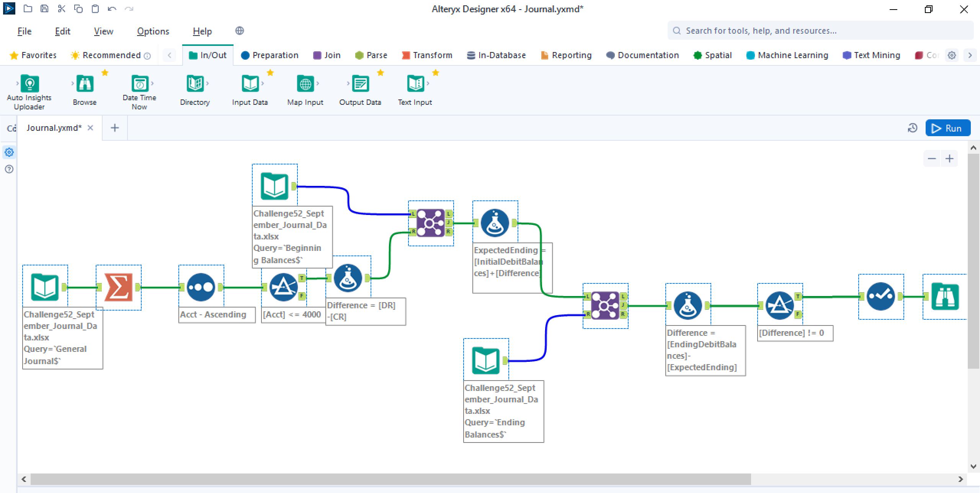Switch to the Preparation tool category
The width and height of the screenshot is (980, 493).
[x=269, y=55]
